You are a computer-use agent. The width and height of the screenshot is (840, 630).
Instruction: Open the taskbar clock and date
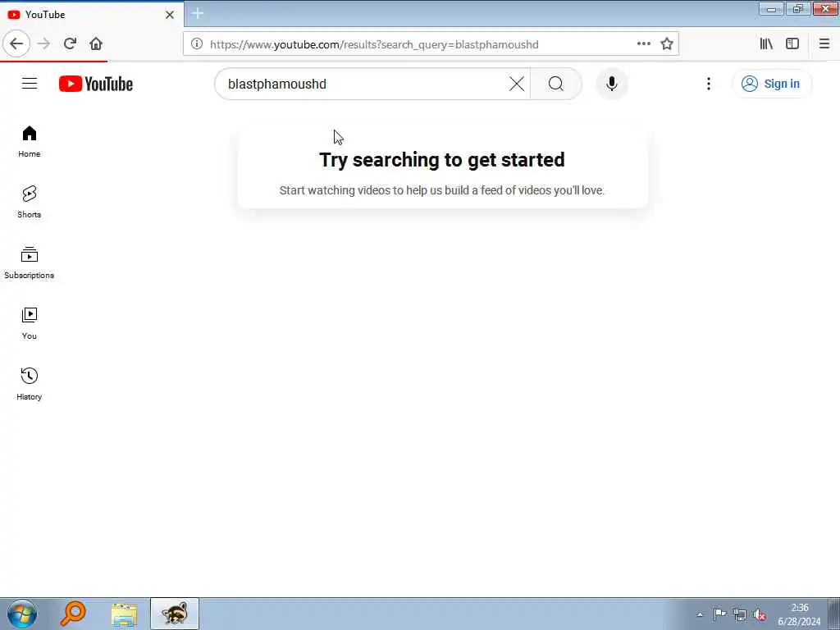pos(799,614)
